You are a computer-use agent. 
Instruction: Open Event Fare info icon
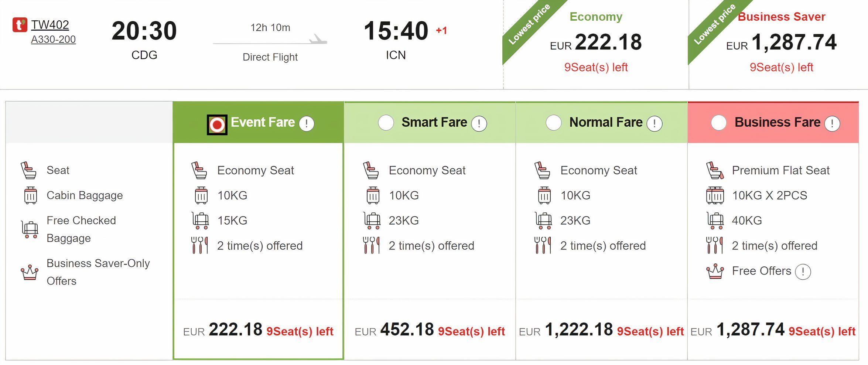coord(307,123)
